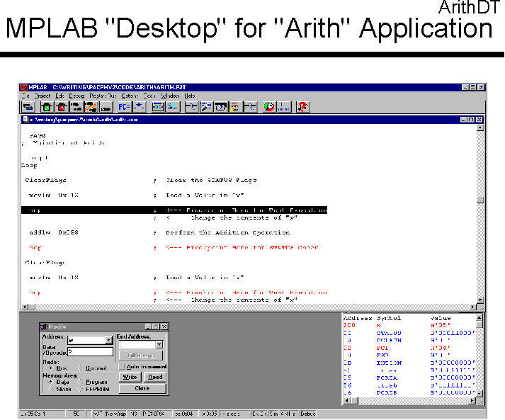Click the PCLATH row in watch window

[409, 341]
